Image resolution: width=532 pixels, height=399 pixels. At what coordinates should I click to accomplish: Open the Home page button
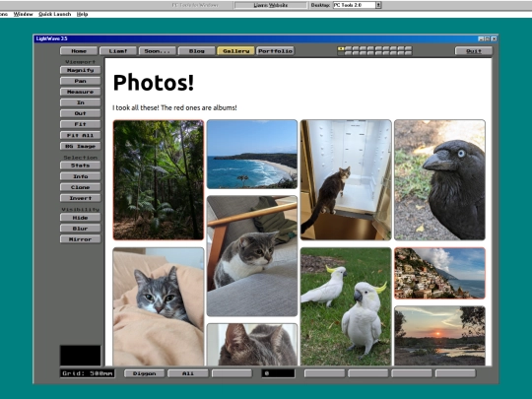(x=79, y=51)
